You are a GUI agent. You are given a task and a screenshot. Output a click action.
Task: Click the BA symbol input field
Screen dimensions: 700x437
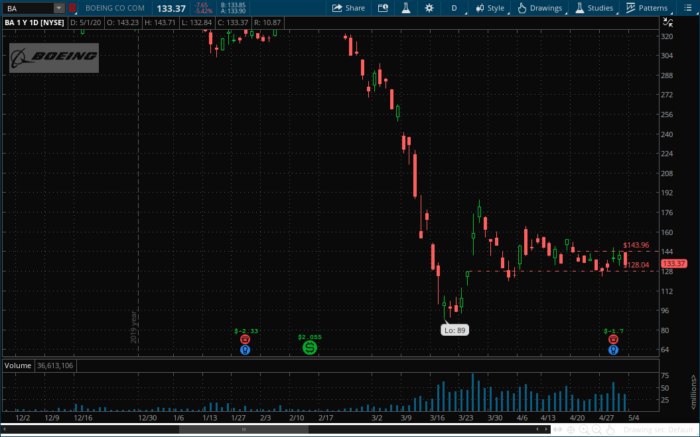[x=28, y=8]
